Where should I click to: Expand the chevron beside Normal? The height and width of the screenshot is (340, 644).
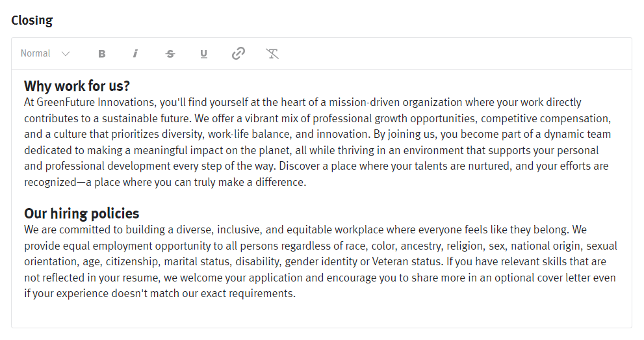65,54
